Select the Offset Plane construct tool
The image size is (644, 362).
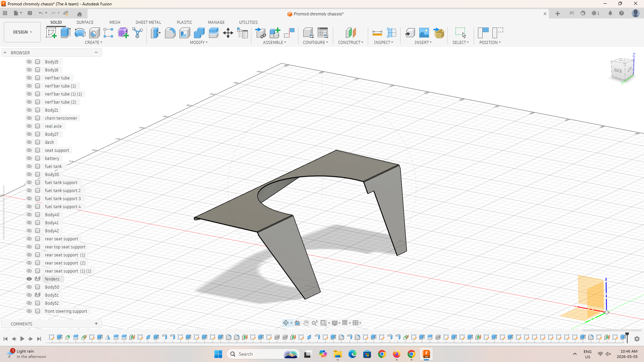[x=351, y=33]
